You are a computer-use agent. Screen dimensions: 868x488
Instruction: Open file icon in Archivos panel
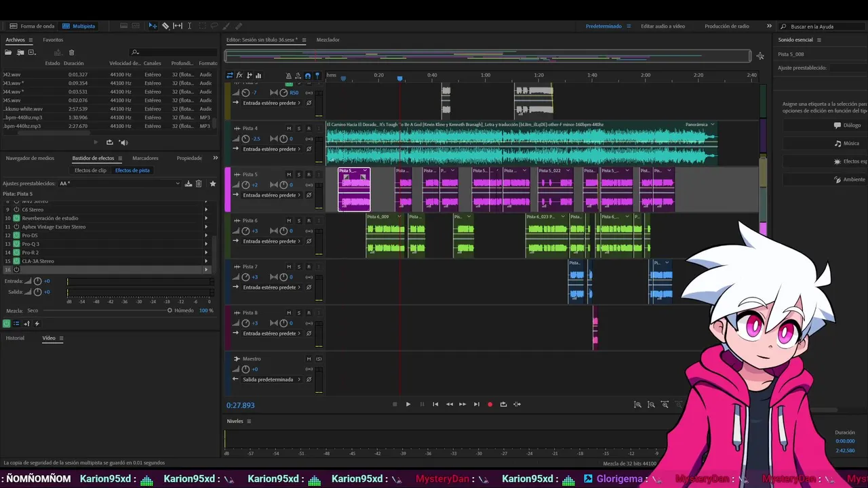9,52
